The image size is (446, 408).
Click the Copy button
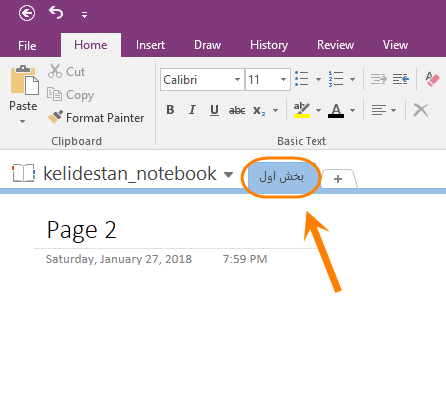pyautogui.click(x=70, y=95)
